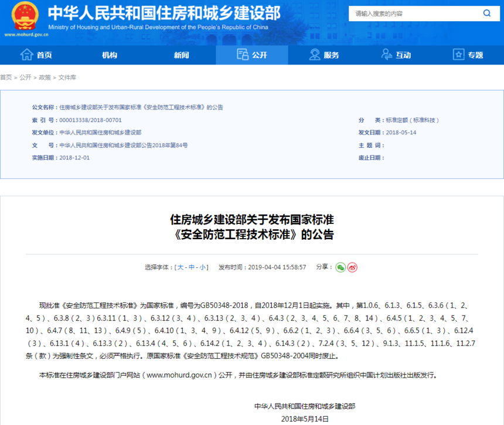Open the 机构 navigation tab

pyautogui.click(x=110, y=55)
